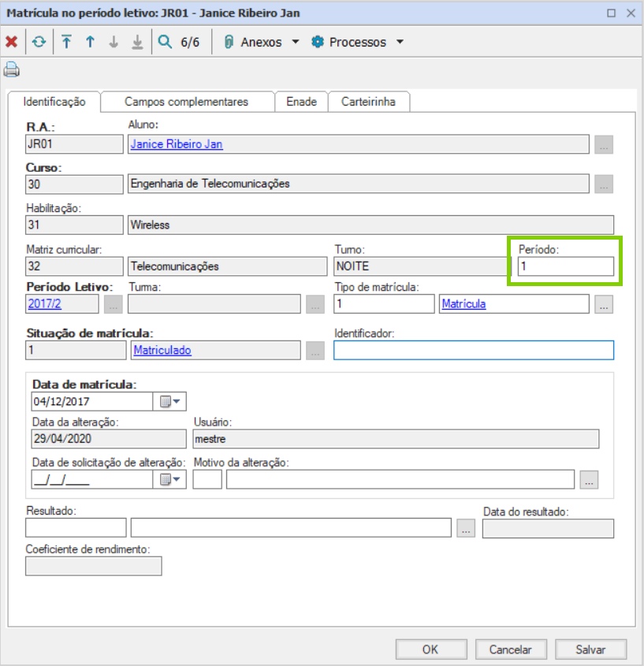Go to first record arrow icon
This screenshot has width=644, height=666.
point(66,42)
